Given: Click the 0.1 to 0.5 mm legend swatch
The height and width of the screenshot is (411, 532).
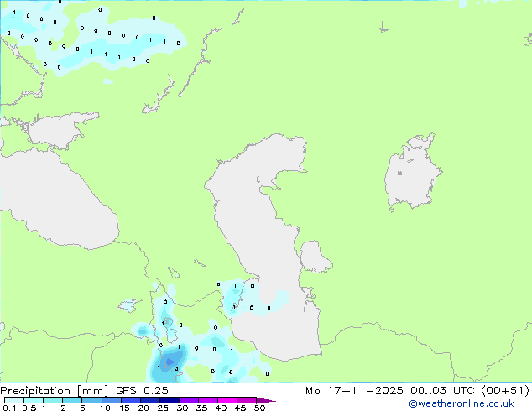Looking at the screenshot, I should point(14,400).
